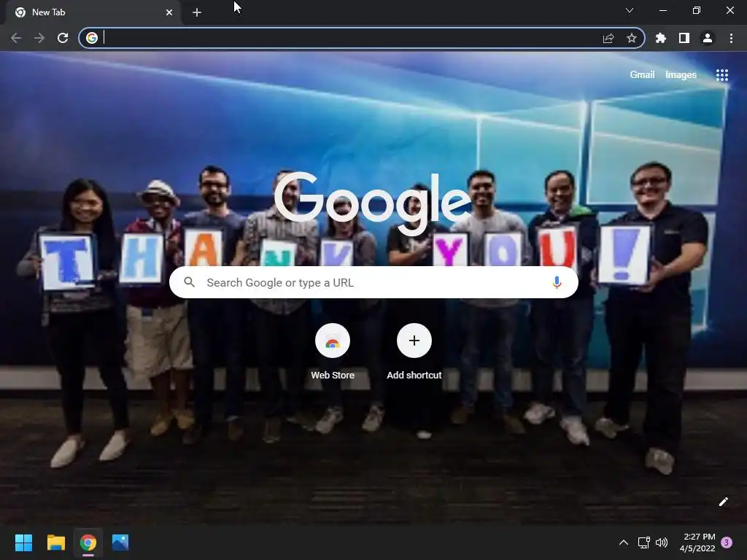Open the Gmail link
Image resolution: width=747 pixels, height=560 pixels.
[x=642, y=75]
